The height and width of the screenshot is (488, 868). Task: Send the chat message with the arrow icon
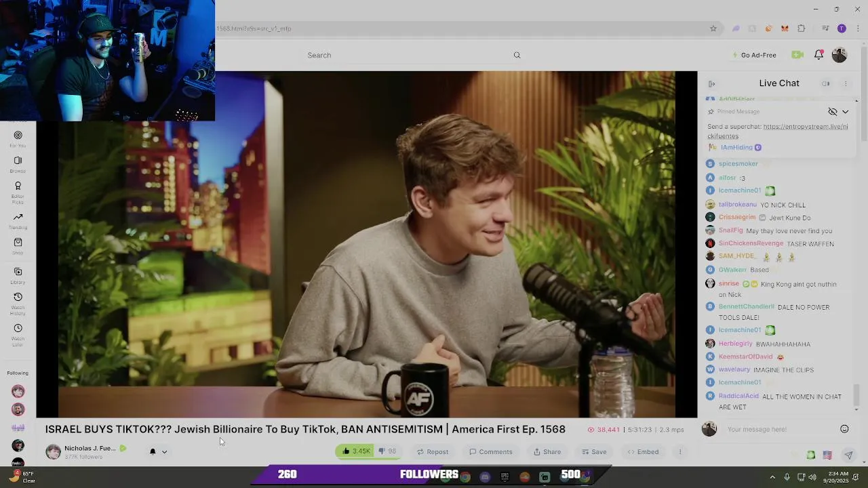(x=848, y=455)
